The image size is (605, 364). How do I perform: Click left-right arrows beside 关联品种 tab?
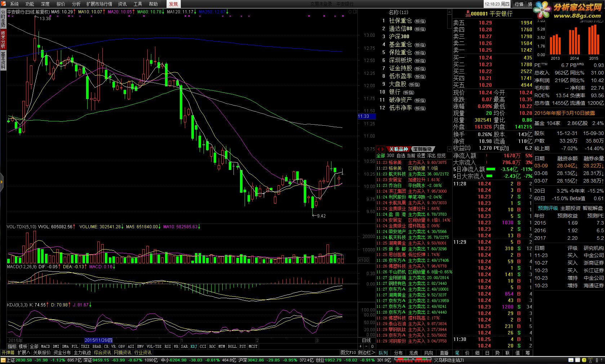(x=381, y=149)
